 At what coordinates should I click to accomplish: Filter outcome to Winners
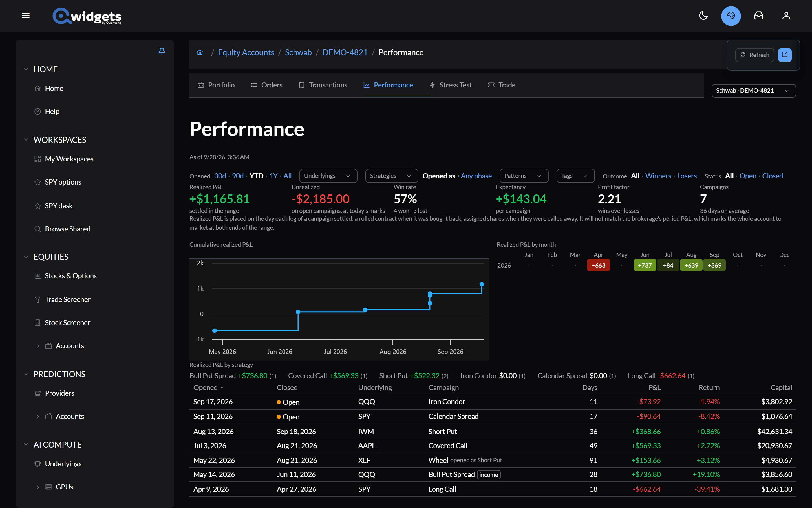(658, 176)
